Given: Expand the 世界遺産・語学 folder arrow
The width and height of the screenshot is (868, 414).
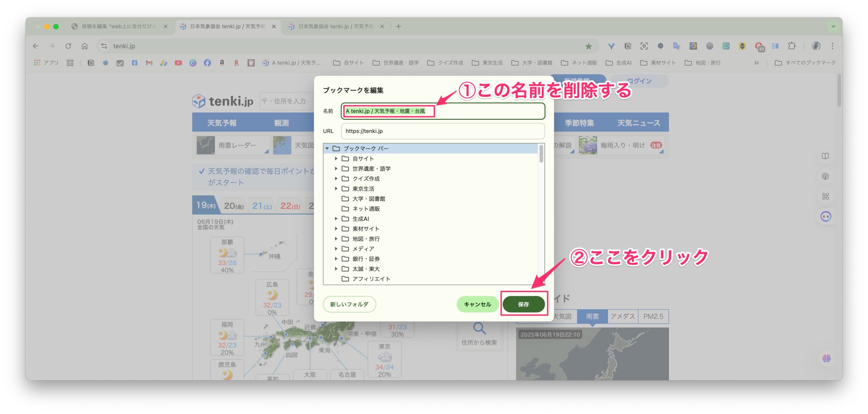Looking at the screenshot, I should pos(336,168).
